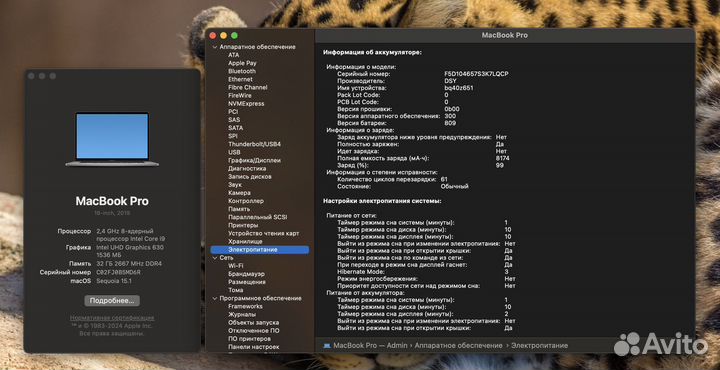Click the MacBook Pro laptop image

coord(112,139)
